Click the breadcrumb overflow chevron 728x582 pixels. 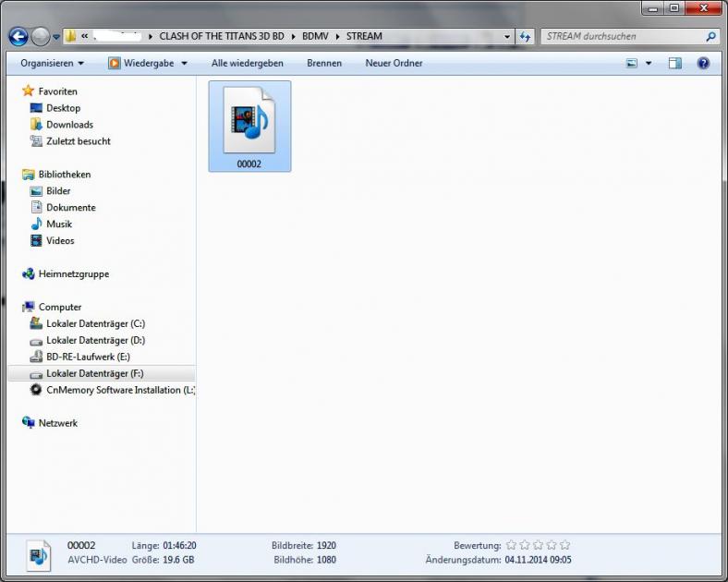pos(84,36)
